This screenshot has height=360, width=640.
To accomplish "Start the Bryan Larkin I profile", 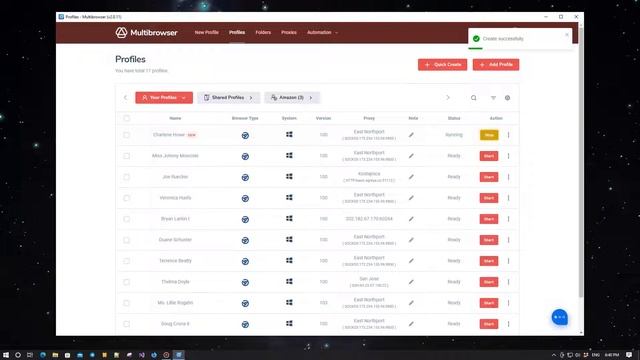I will (489, 219).
